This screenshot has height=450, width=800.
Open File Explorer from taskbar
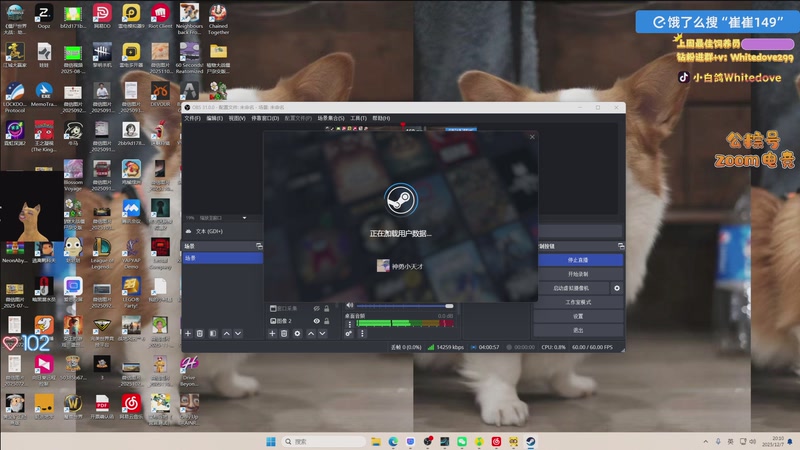point(376,442)
